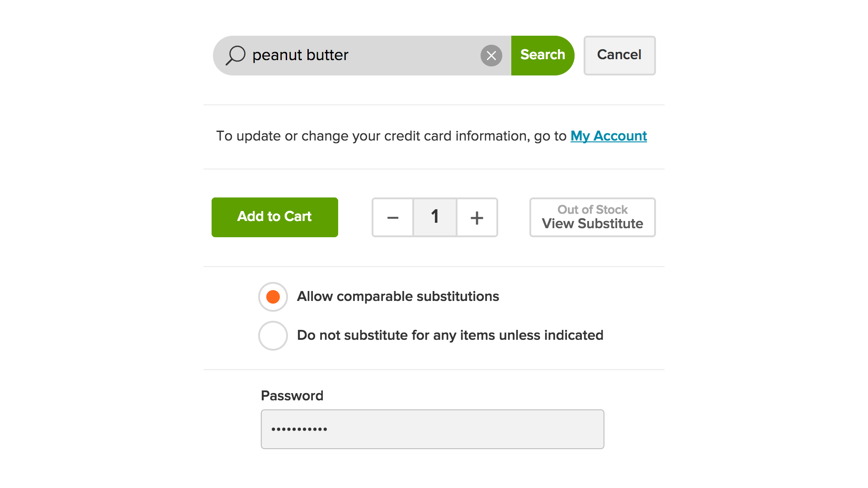Focus the Password input field
This screenshot has width=868, height=488.
(x=433, y=429)
